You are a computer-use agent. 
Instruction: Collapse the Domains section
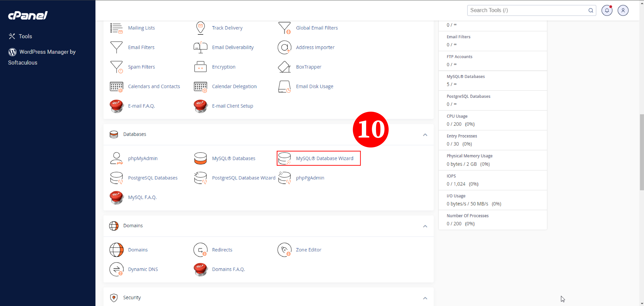click(425, 226)
